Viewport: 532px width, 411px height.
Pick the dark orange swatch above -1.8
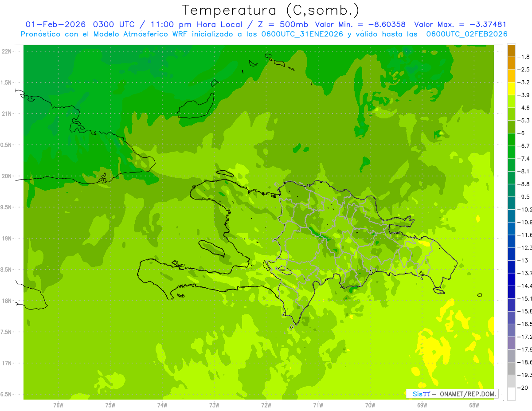[511, 51]
